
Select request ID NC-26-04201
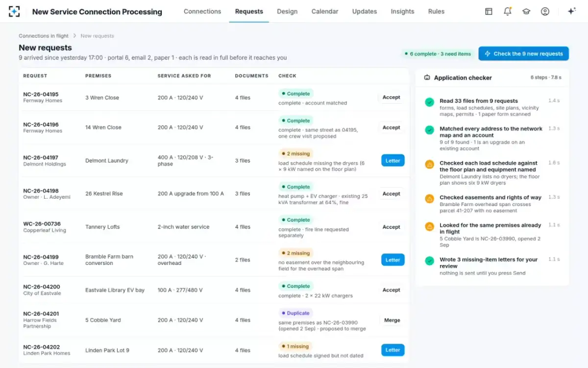click(x=41, y=314)
